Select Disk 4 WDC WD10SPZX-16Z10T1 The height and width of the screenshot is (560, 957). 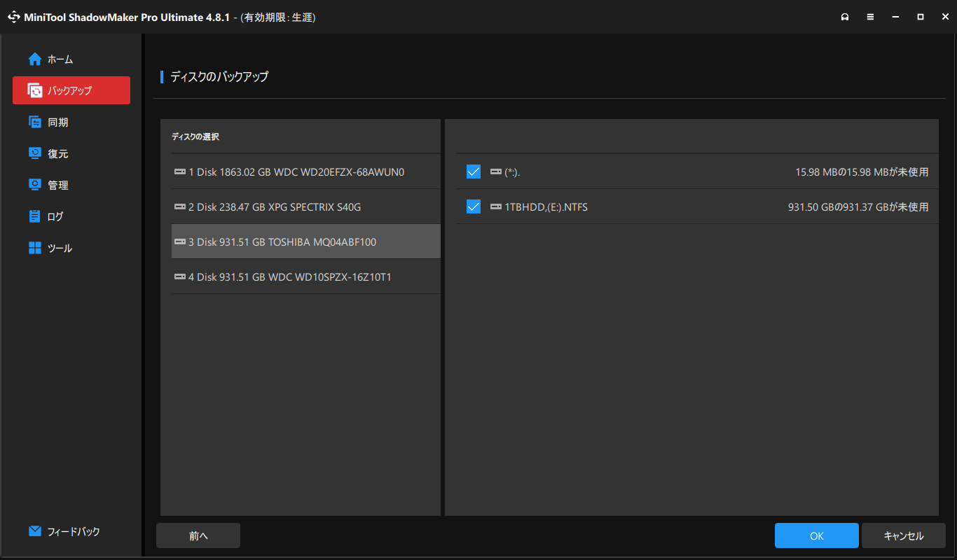[306, 276]
